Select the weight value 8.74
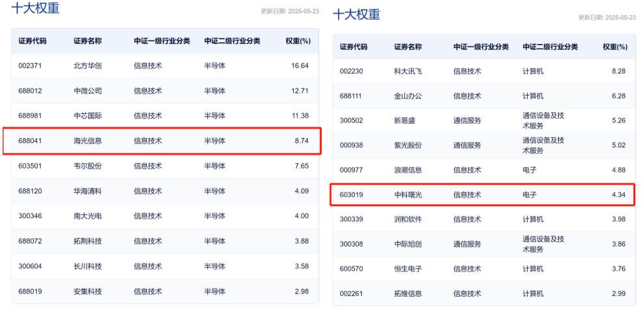Screen dimensions: 644x313 tap(302, 141)
